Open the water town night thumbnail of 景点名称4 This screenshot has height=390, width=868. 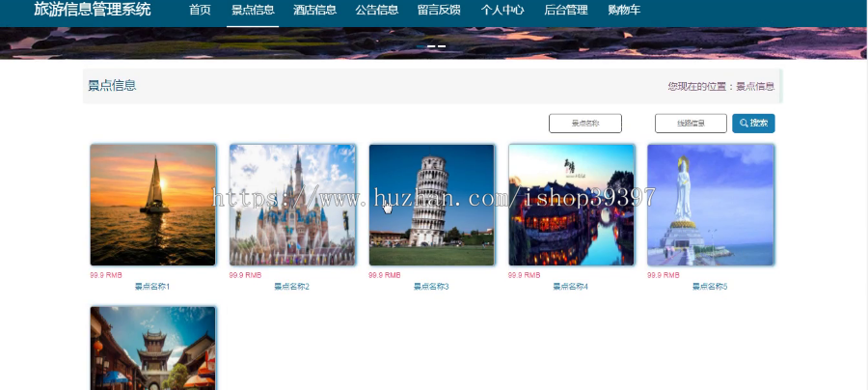571,205
